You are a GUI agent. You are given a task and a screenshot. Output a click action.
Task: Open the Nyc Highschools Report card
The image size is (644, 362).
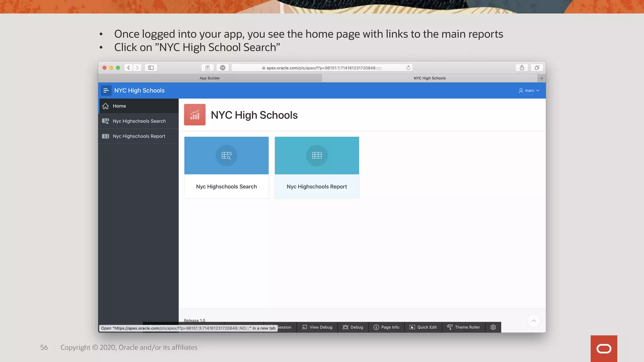click(317, 167)
